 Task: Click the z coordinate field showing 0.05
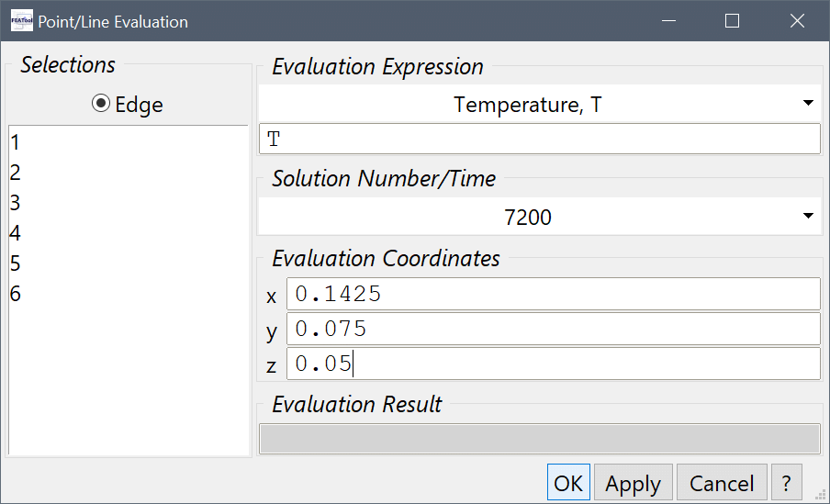(552, 364)
